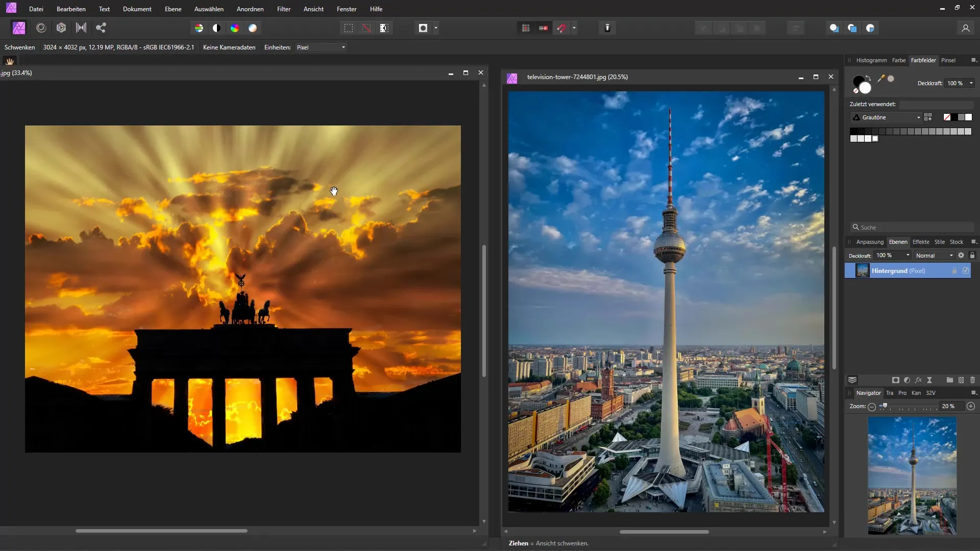
Task: Toggle the grid display icon
Action: (x=526, y=28)
